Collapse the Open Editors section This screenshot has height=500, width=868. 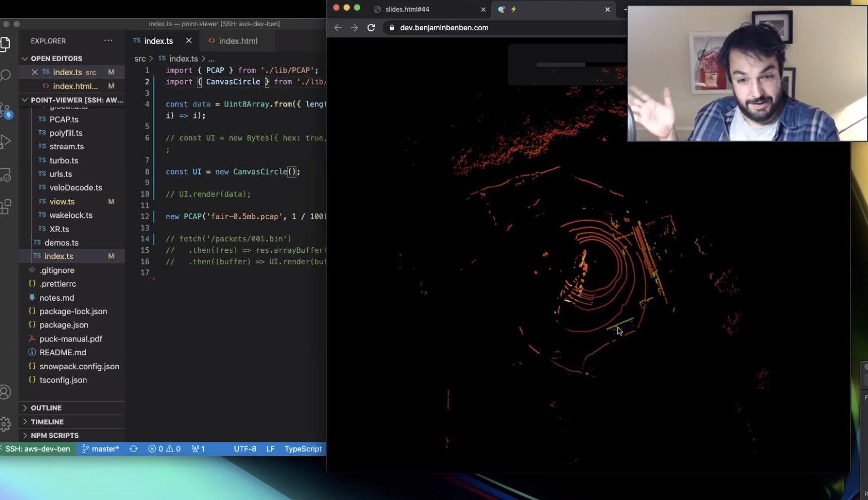pos(72,59)
